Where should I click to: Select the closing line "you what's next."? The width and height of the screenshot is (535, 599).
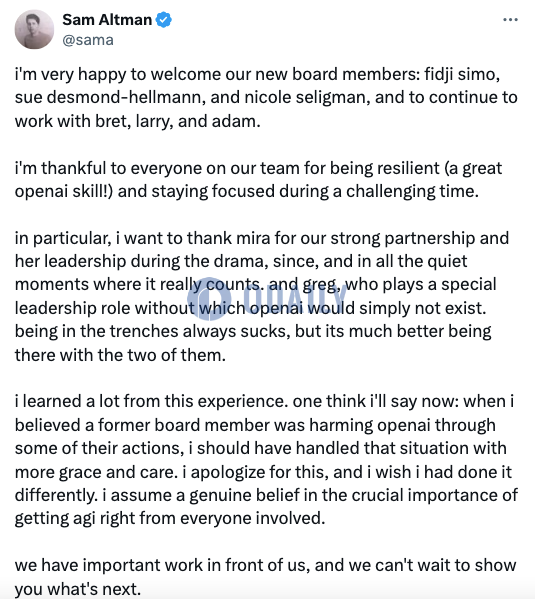[x=78, y=589]
